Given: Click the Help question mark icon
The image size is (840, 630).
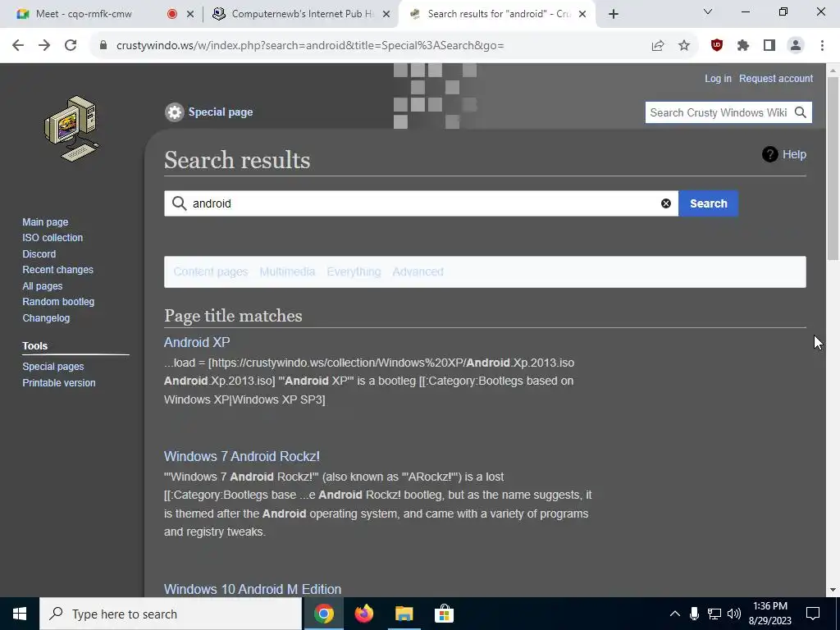Looking at the screenshot, I should pos(769,154).
